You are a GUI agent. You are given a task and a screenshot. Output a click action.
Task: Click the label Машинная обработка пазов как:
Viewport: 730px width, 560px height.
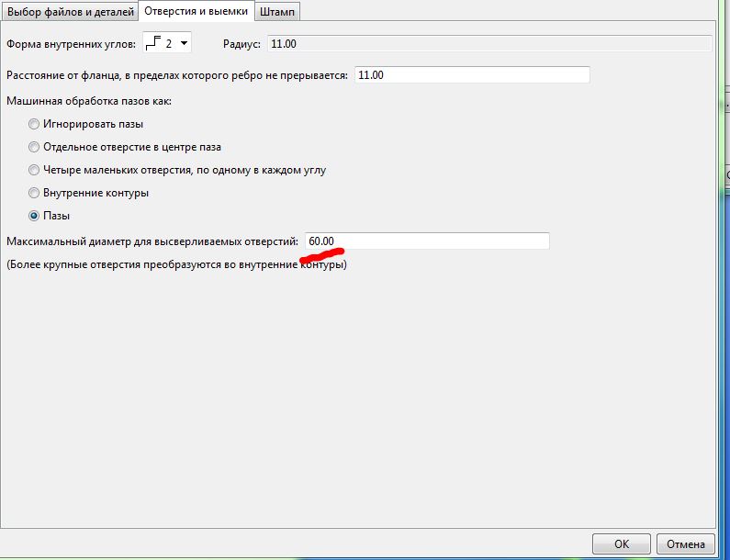pyautogui.click(x=89, y=101)
